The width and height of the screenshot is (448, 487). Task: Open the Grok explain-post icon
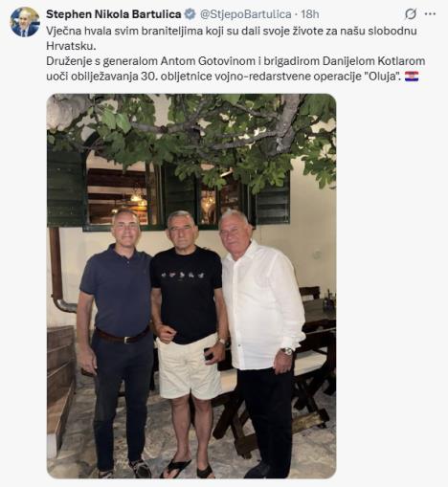point(411,14)
